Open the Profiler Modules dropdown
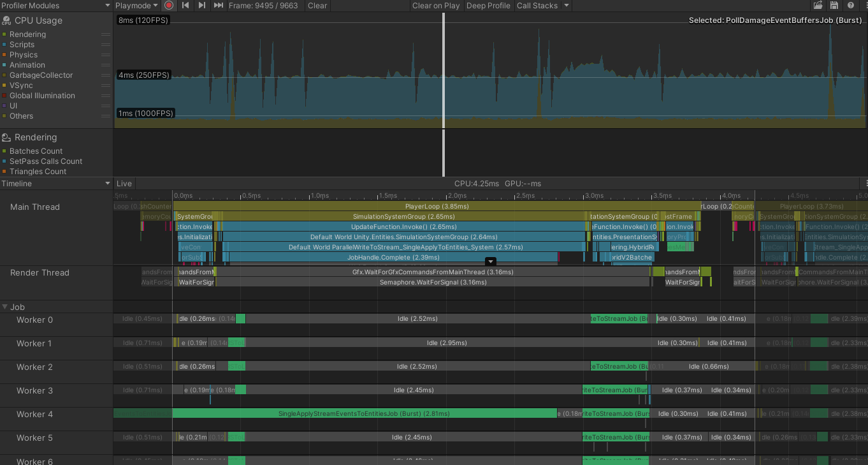868x465 pixels. 56,5
